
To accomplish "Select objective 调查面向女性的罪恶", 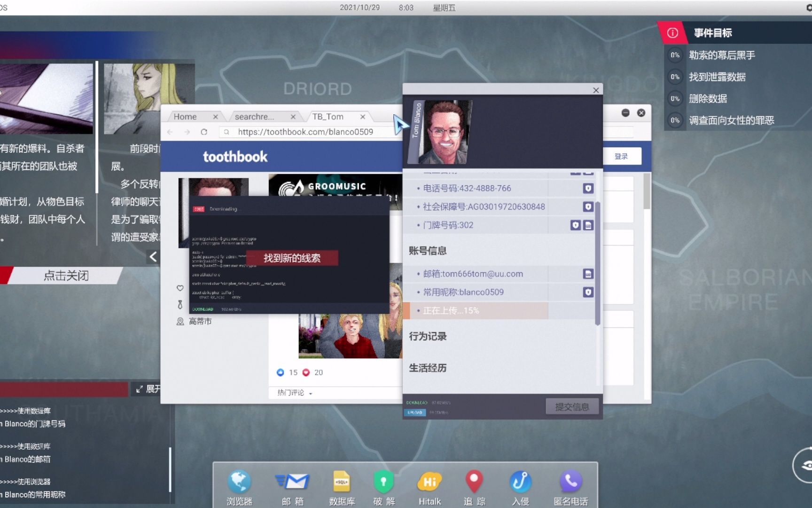I will [732, 120].
